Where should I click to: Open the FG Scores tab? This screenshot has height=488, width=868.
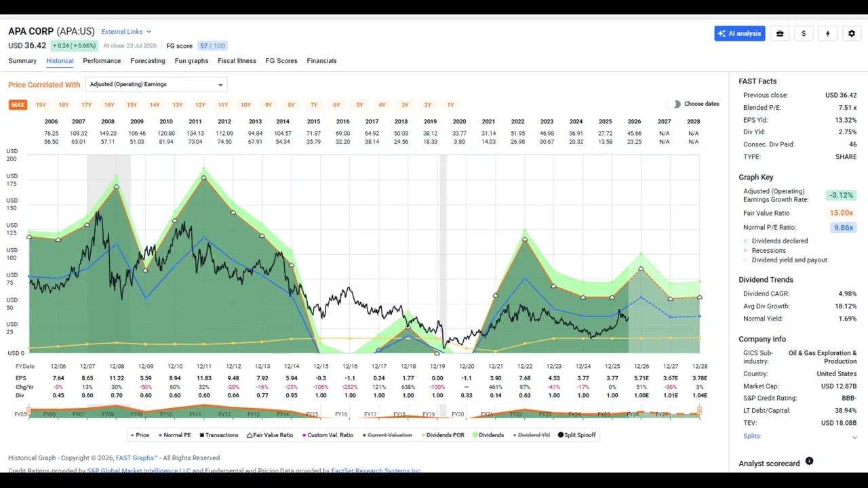281,61
